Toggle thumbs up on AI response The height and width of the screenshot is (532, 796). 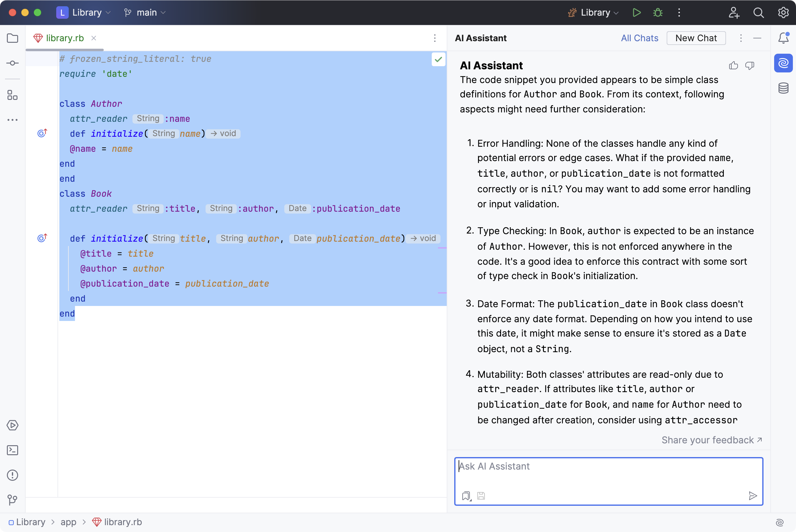pos(733,66)
